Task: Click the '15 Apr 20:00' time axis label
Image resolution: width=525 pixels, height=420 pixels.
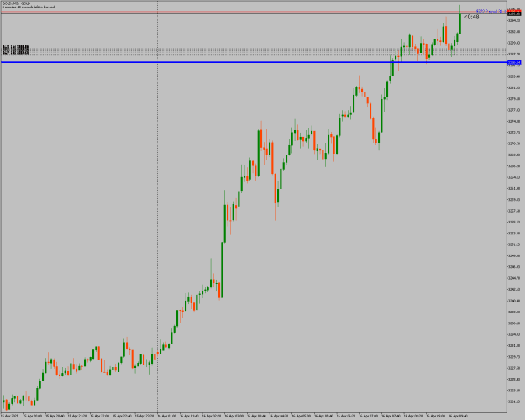Action: tap(34, 417)
